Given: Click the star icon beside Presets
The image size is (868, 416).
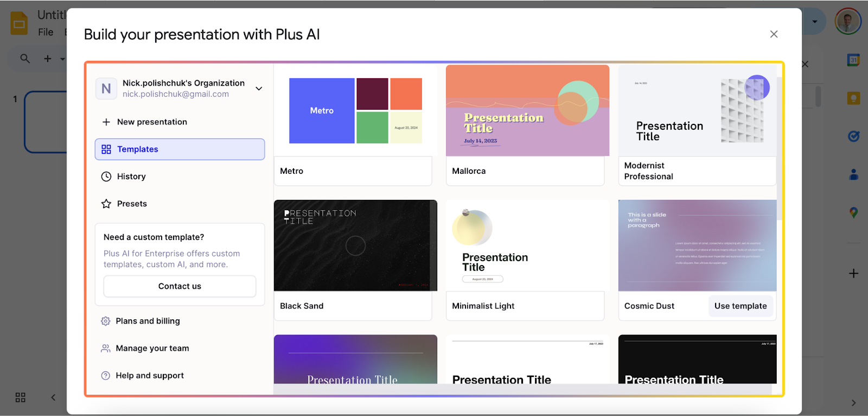Looking at the screenshot, I should 106,204.
